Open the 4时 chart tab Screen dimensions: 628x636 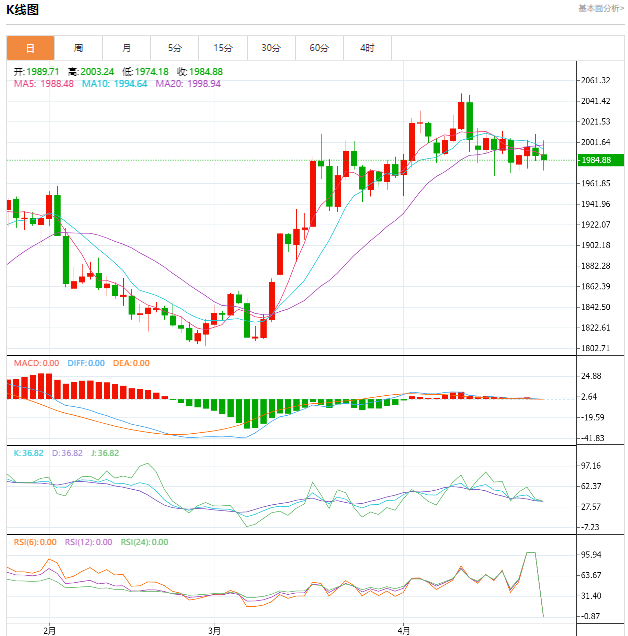(367, 48)
